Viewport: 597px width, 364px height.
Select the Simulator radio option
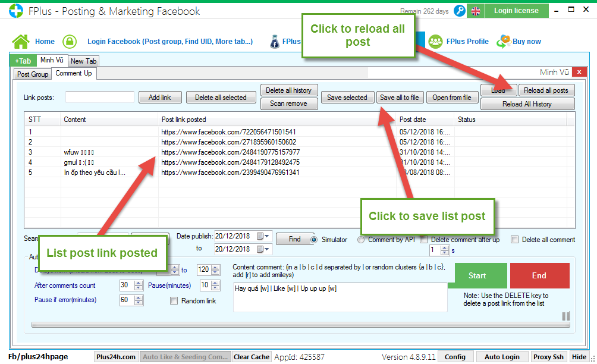point(314,240)
